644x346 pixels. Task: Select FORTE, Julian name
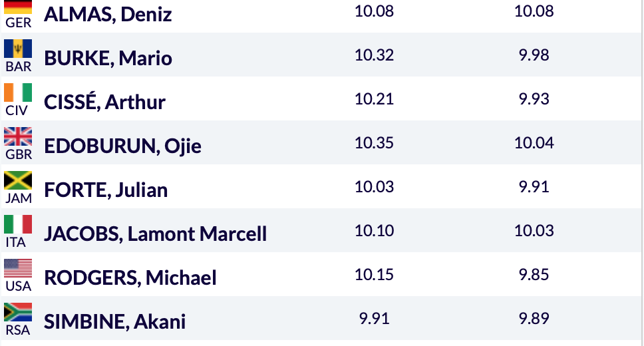106,190
